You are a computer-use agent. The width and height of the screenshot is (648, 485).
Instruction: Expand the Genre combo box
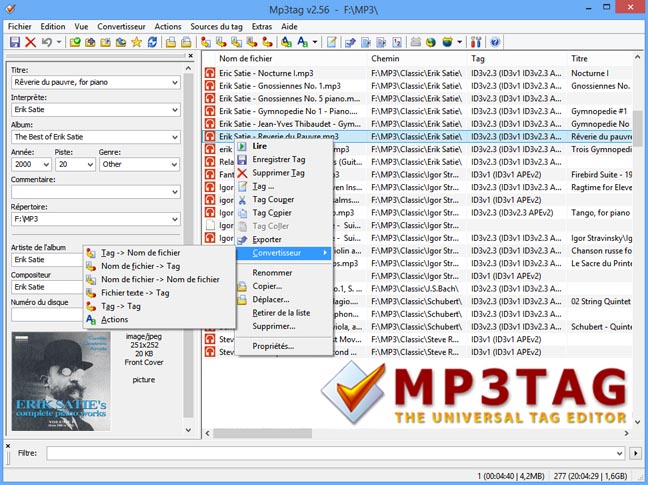click(x=175, y=164)
